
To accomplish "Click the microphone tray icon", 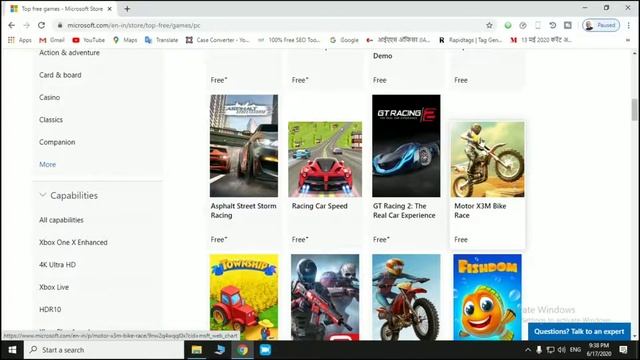I will [x=539, y=350].
